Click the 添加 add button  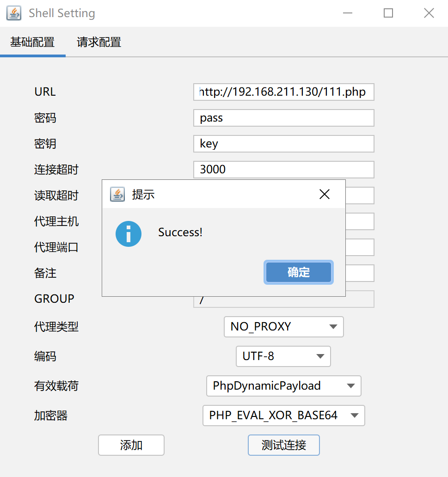click(131, 445)
